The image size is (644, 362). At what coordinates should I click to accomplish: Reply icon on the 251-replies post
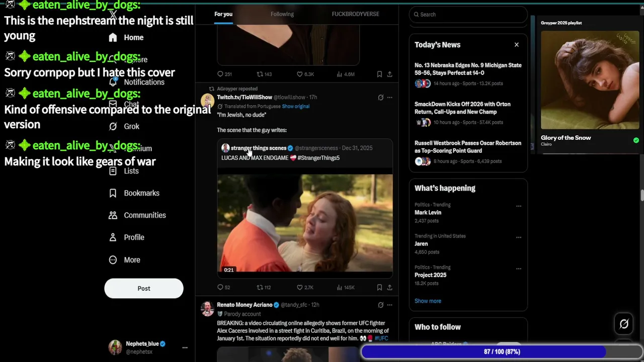coord(220,74)
